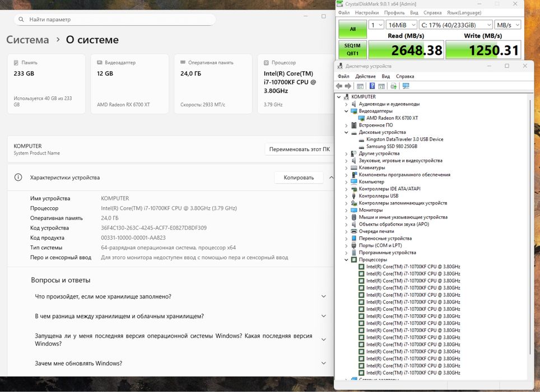Image resolution: width=540 pixels, height=392 pixels.
Task: Click the icon beside Компоненты программного обеспечения
Action: 353,175
